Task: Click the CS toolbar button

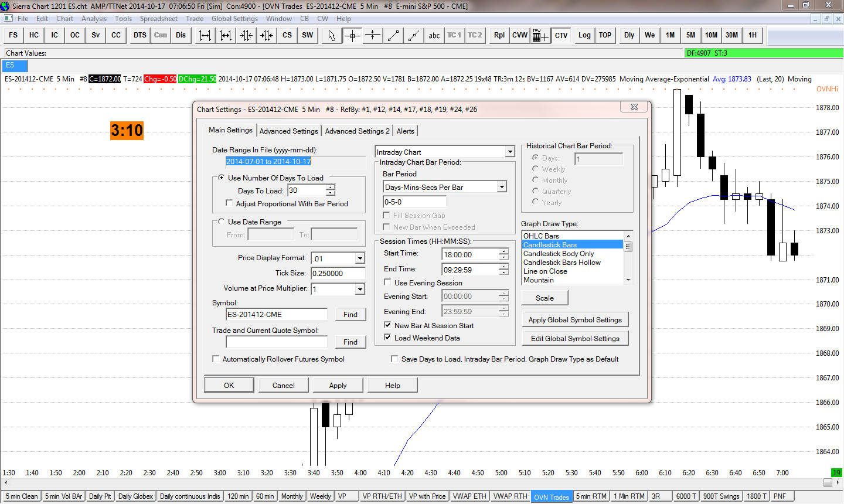Action: (x=287, y=35)
